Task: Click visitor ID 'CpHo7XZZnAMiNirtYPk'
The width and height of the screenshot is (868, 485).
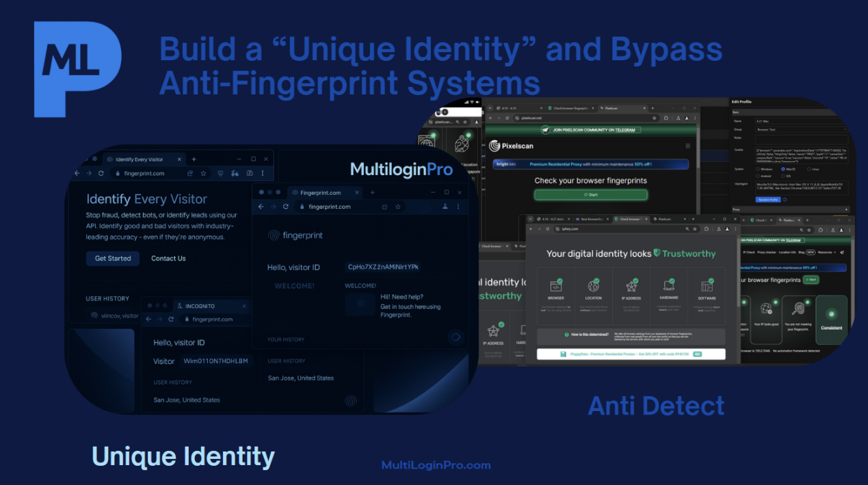Action: [383, 267]
